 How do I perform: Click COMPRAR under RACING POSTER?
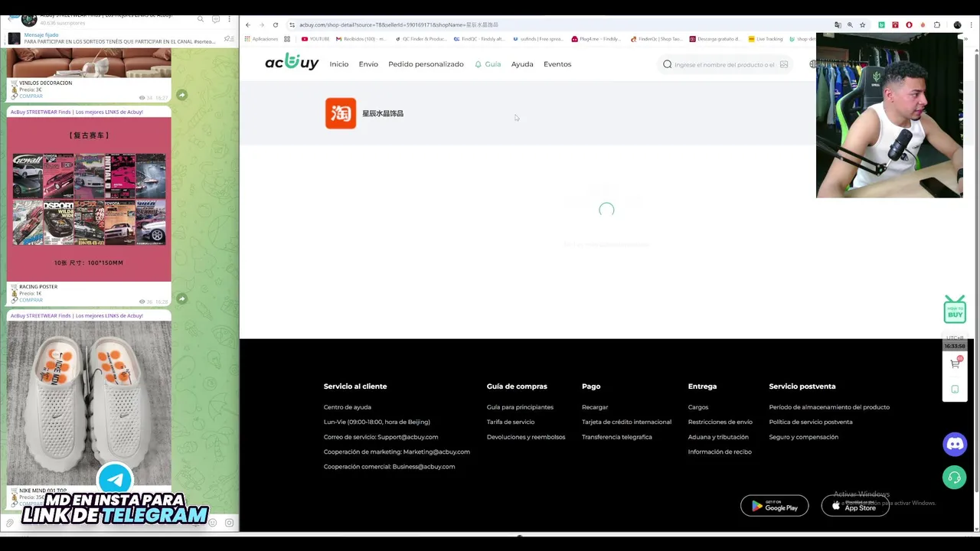[31, 300]
